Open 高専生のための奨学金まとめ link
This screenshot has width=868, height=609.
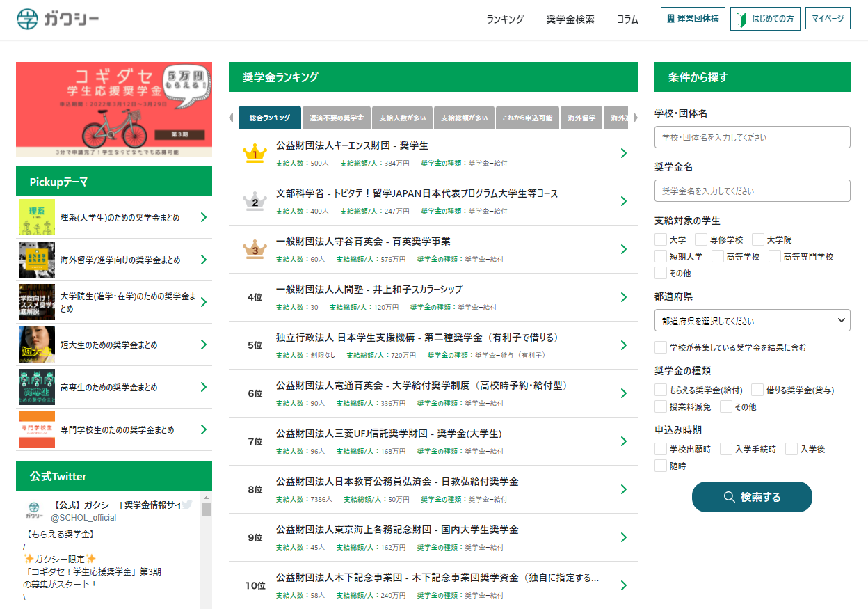[x=108, y=387]
